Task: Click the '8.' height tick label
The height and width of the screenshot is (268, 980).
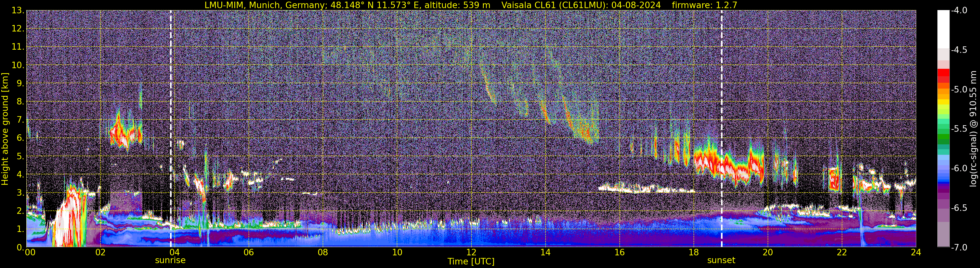Action: point(20,102)
